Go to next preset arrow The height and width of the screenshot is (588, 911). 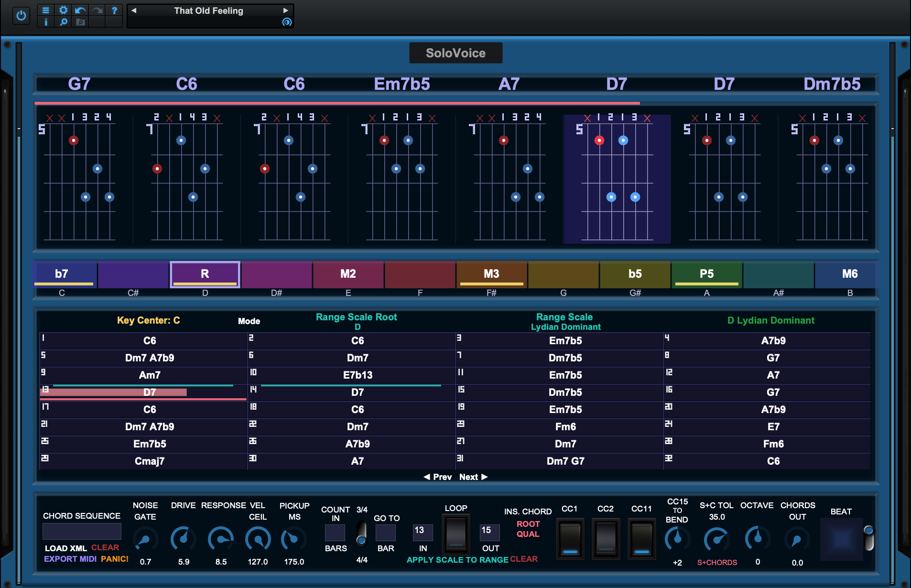(286, 11)
